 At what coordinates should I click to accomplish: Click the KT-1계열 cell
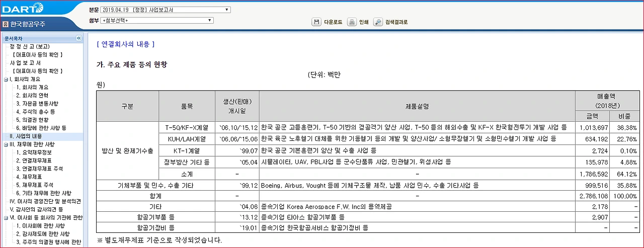(x=187, y=150)
